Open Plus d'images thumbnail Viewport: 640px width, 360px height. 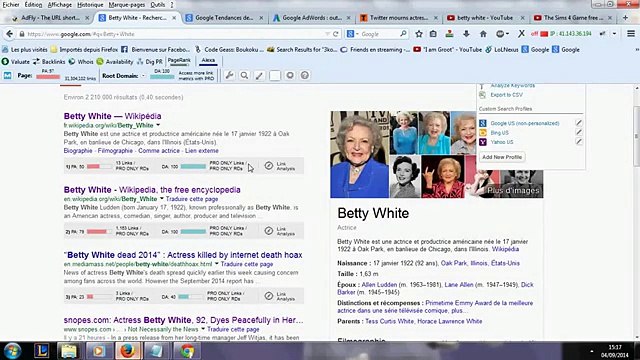(x=513, y=190)
